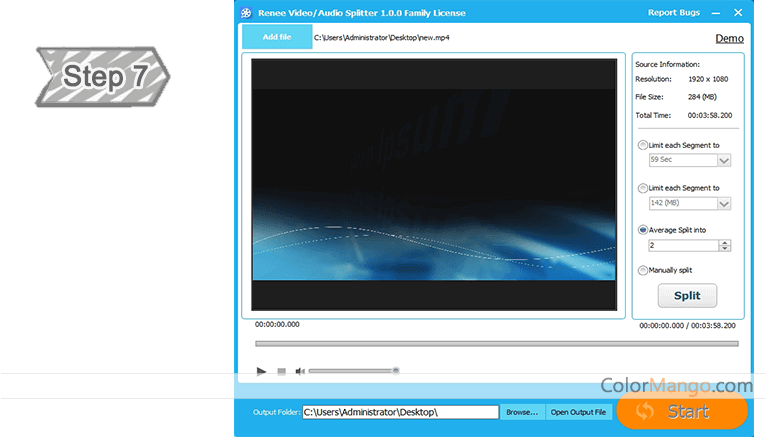Select first Limit each Segment to (Sec) option
This screenshot has width=765, height=437.
(x=643, y=145)
